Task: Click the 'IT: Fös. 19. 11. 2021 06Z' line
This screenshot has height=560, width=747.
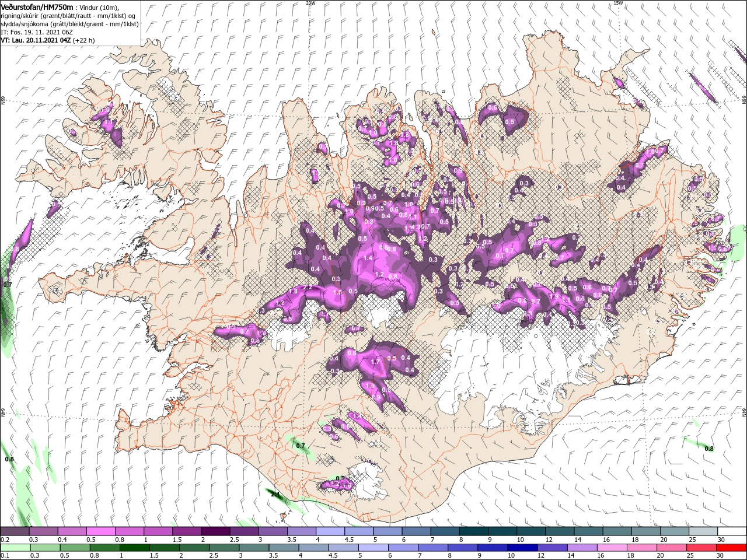Action: [37, 32]
